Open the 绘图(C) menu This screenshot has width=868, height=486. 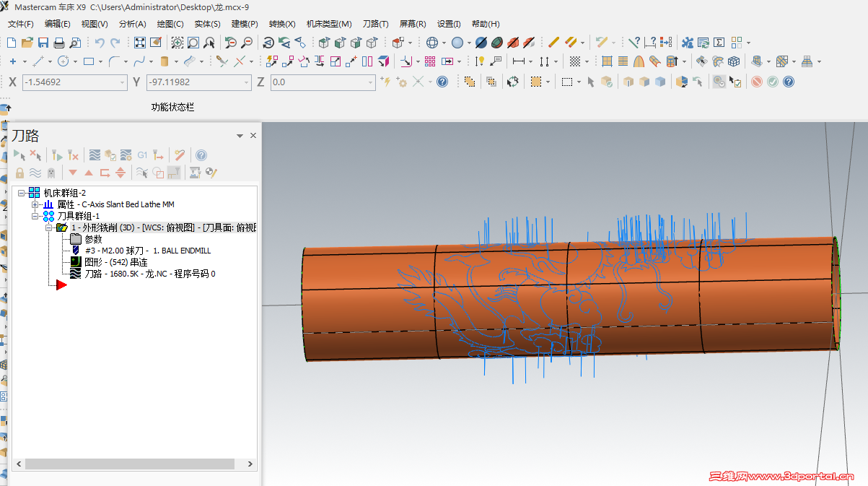point(170,24)
